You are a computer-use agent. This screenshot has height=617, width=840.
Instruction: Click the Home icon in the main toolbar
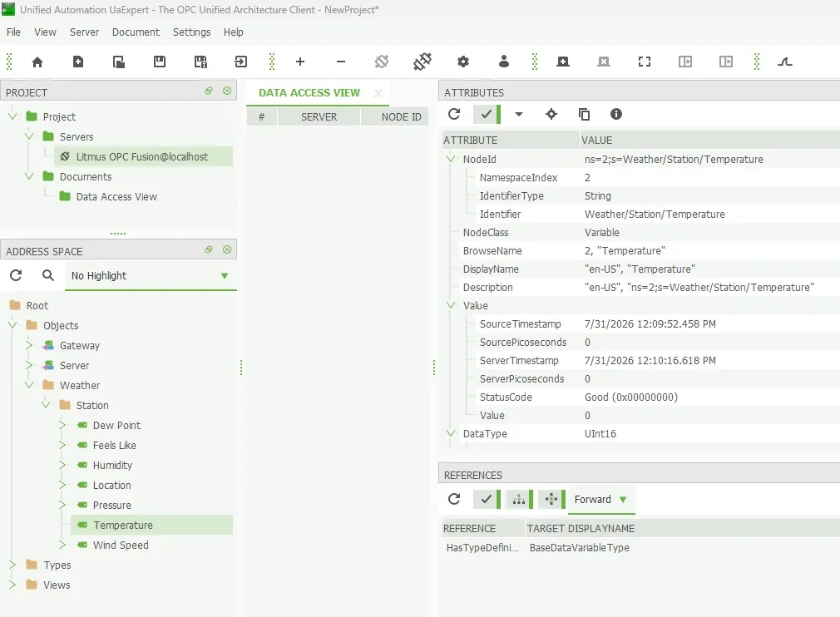37,62
